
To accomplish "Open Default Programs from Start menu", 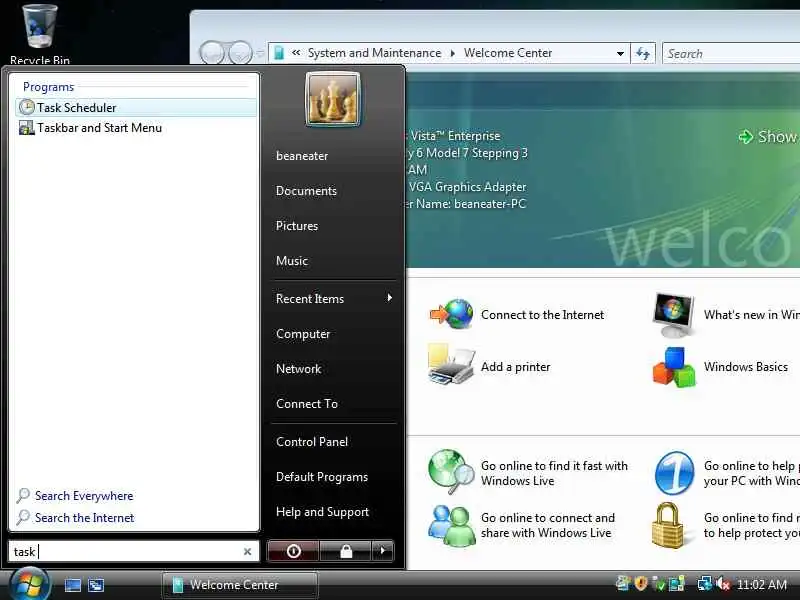I will coord(321,477).
